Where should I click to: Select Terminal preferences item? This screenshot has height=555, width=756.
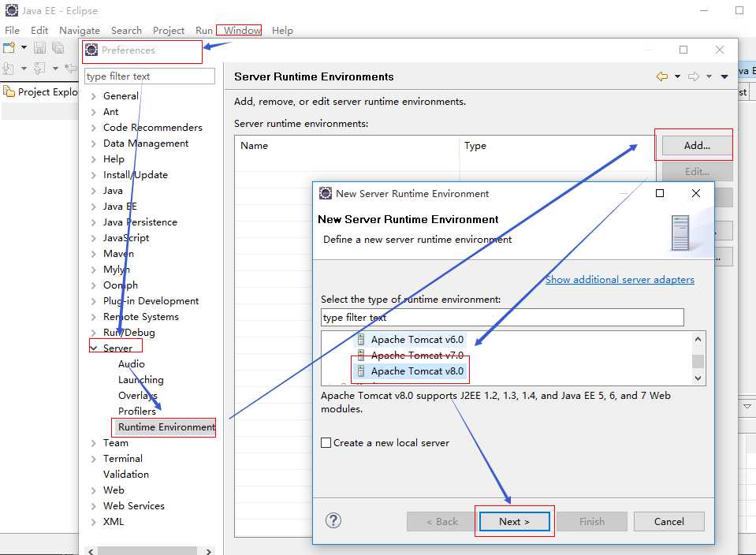point(122,459)
